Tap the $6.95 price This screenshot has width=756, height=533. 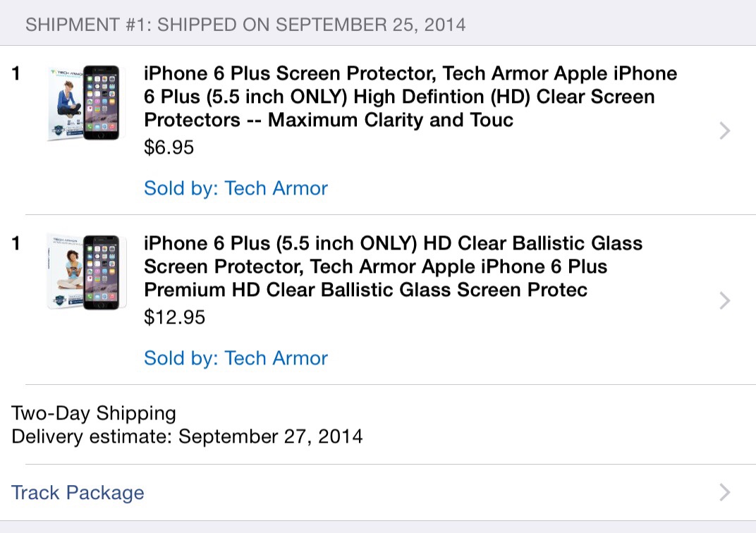[169, 147]
